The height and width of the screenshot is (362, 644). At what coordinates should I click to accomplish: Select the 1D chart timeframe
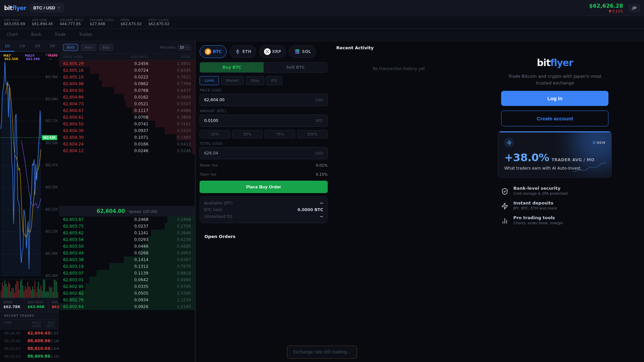pos(7,46)
